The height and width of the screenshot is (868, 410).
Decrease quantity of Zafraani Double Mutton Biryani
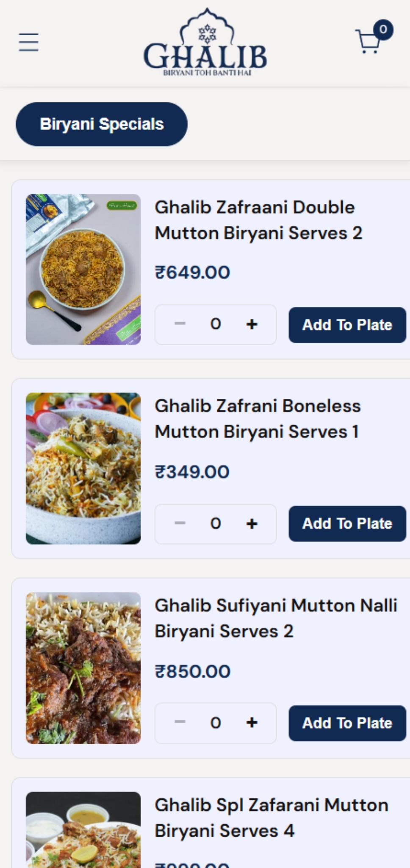pyautogui.click(x=180, y=325)
